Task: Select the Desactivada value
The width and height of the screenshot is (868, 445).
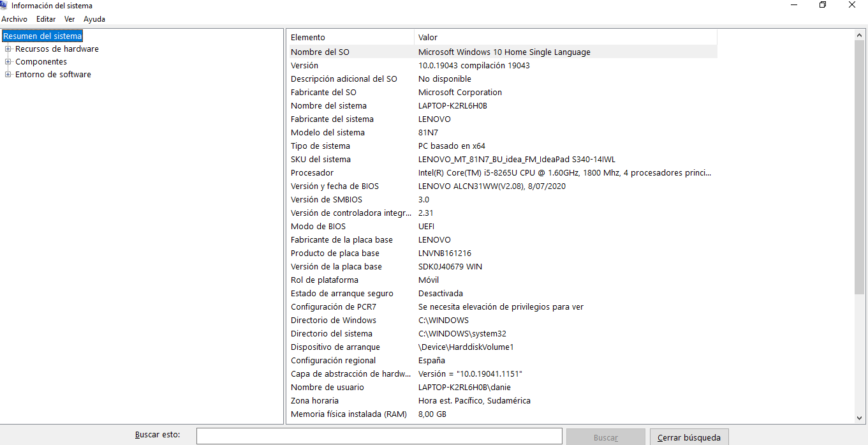Action: point(440,294)
